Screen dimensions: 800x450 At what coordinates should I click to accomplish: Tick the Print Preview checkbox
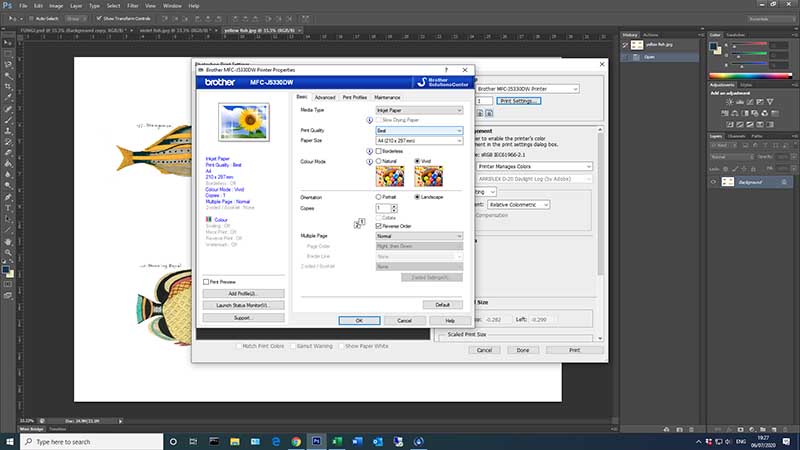[206, 282]
